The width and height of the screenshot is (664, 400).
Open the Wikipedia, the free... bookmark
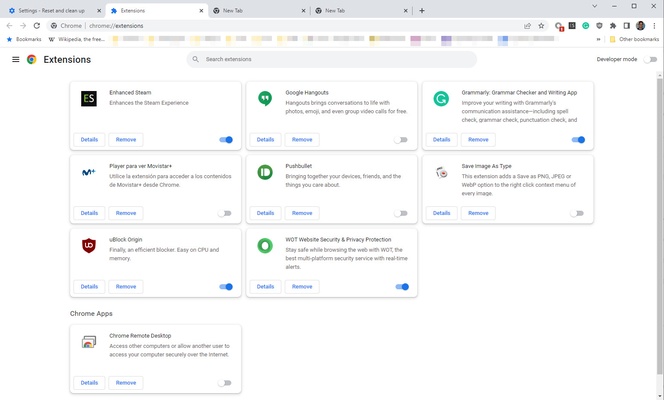coord(77,39)
